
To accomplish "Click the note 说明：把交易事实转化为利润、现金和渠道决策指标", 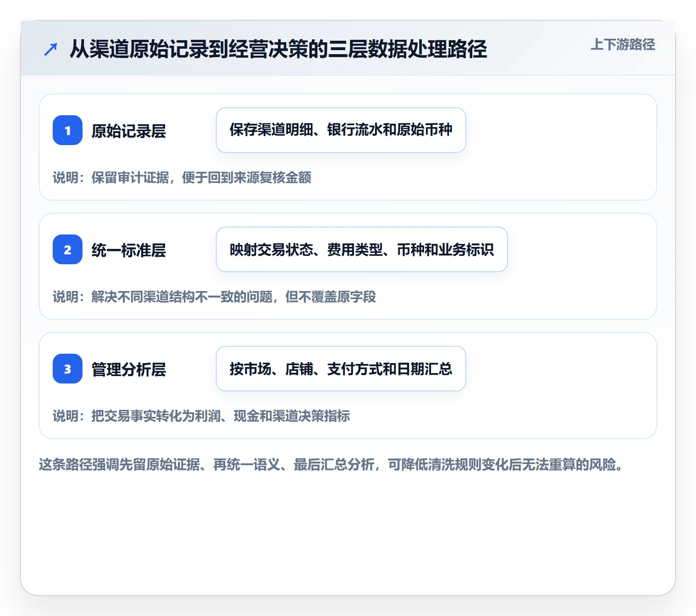I will pos(201,416).
